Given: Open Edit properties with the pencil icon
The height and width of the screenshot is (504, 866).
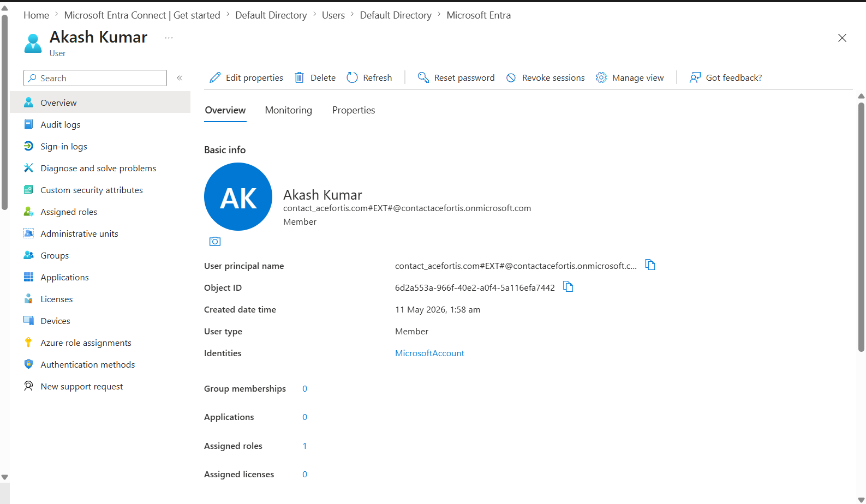Looking at the screenshot, I should click(246, 78).
